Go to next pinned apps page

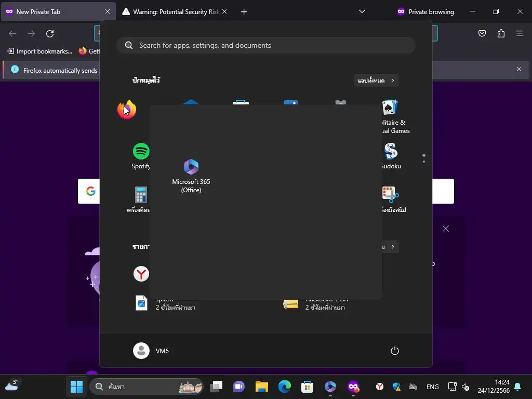[x=424, y=162]
